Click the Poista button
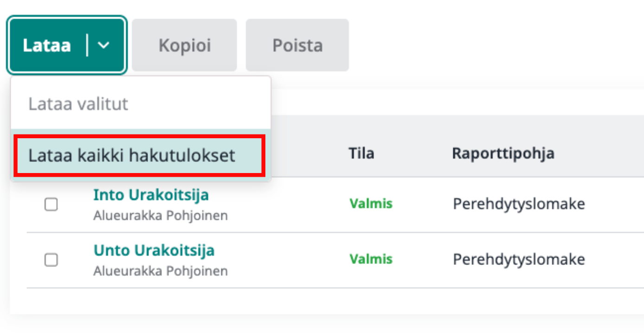This screenshot has height=334, width=644. click(297, 45)
